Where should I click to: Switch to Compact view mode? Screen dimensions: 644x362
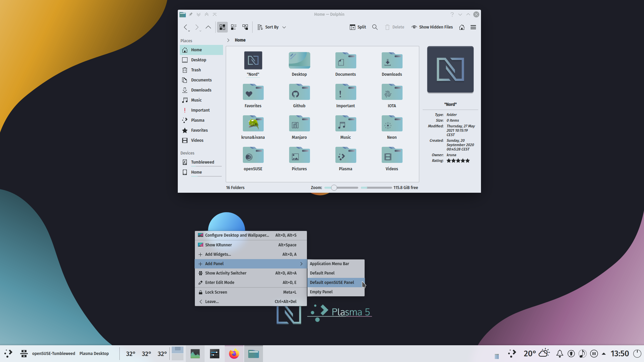tap(234, 27)
